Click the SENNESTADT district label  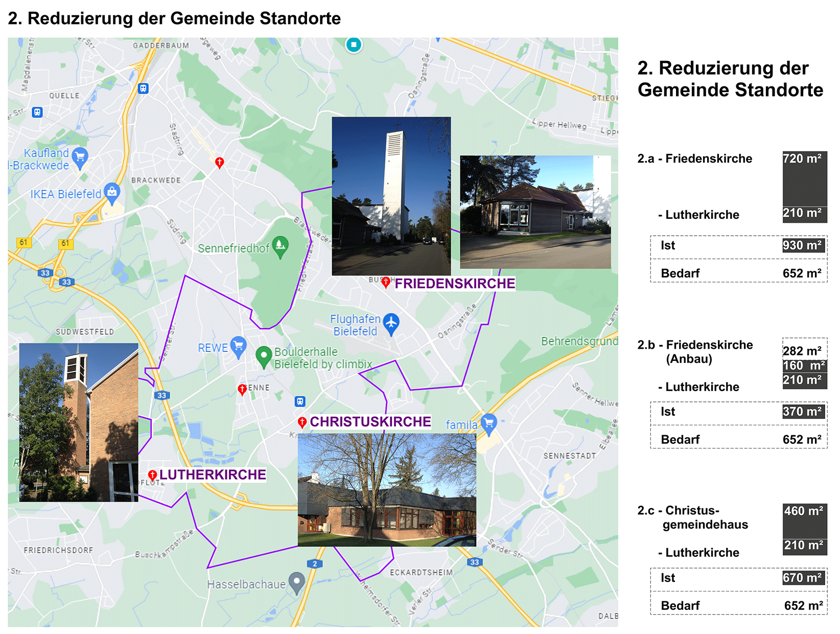570,456
